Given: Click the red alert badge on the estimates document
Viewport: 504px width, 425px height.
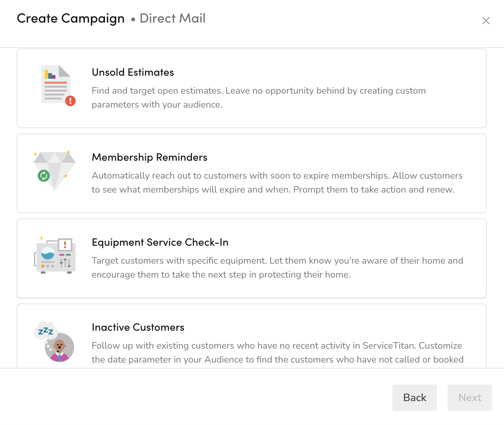Looking at the screenshot, I should coord(70,101).
